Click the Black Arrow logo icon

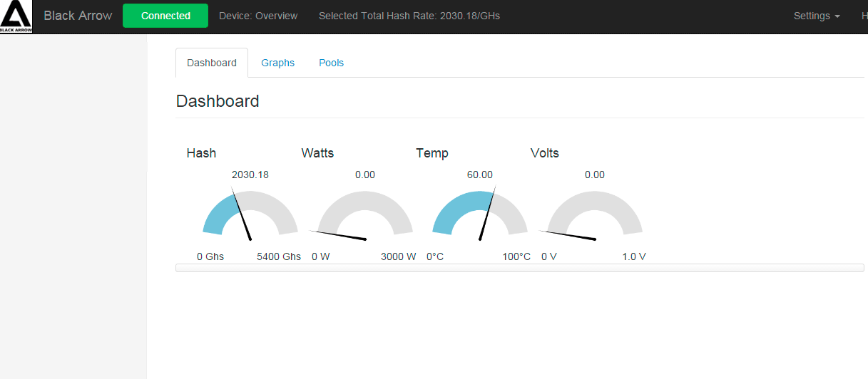(16, 16)
